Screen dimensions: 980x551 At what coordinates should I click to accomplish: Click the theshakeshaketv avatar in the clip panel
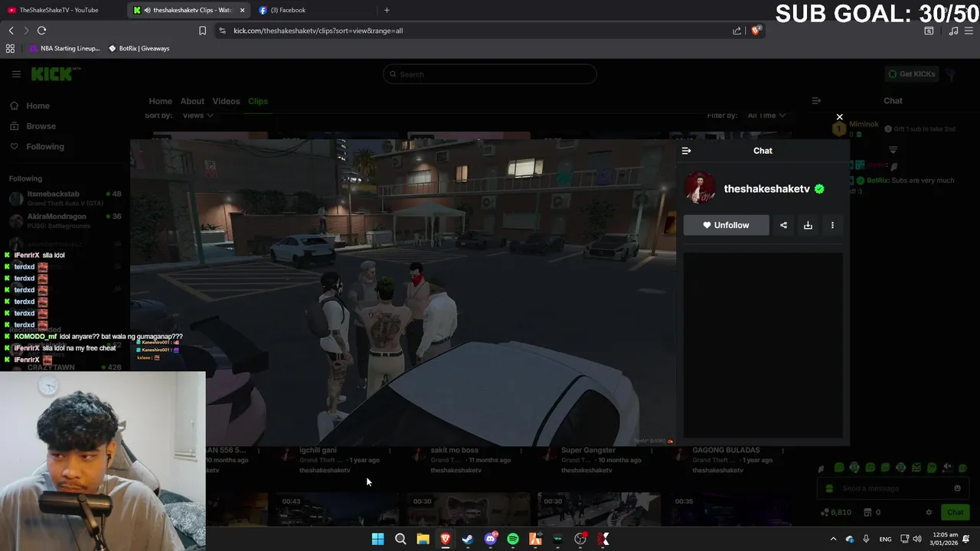(x=700, y=188)
